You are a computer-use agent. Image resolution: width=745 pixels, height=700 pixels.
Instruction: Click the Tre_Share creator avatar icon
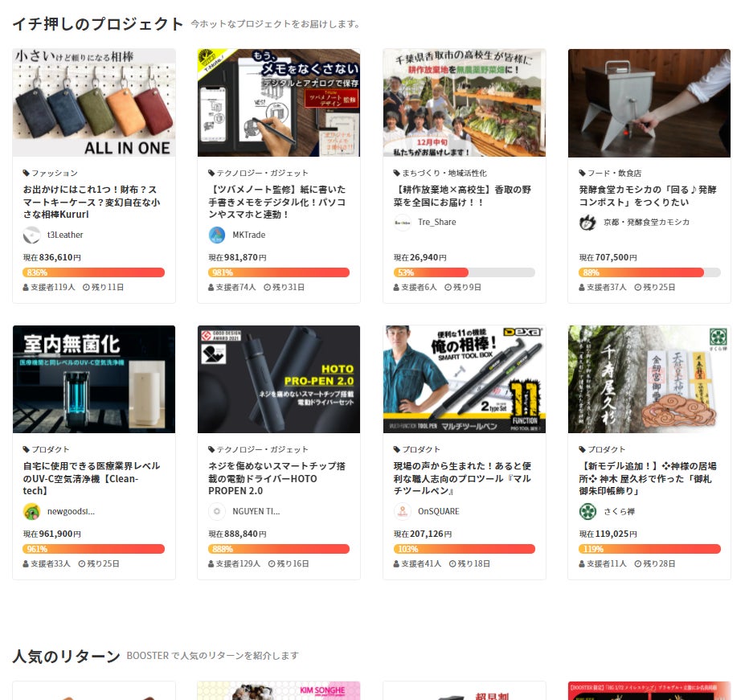[403, 223]
